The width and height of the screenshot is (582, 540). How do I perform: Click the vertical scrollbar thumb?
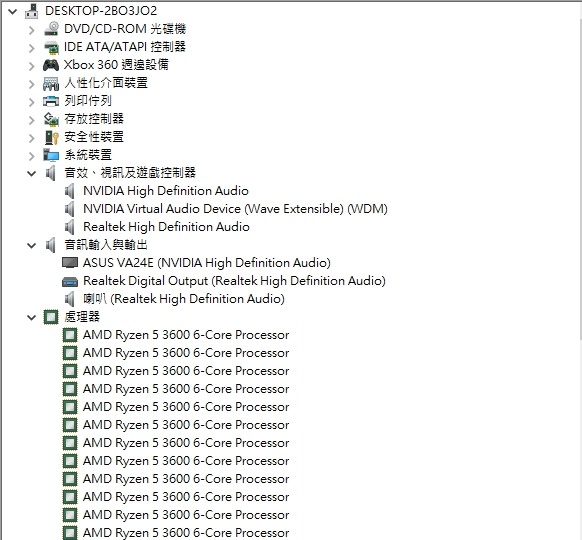pos(580,180)
